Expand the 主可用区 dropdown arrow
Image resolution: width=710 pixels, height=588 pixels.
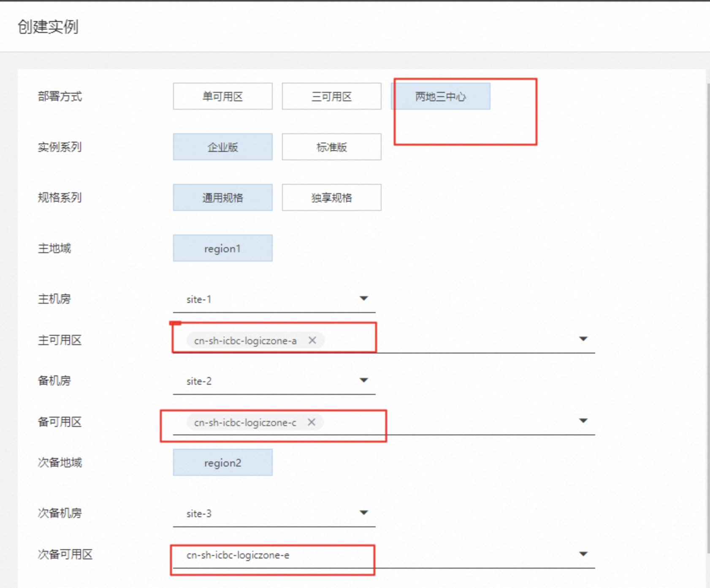click(x=583, y=339)
